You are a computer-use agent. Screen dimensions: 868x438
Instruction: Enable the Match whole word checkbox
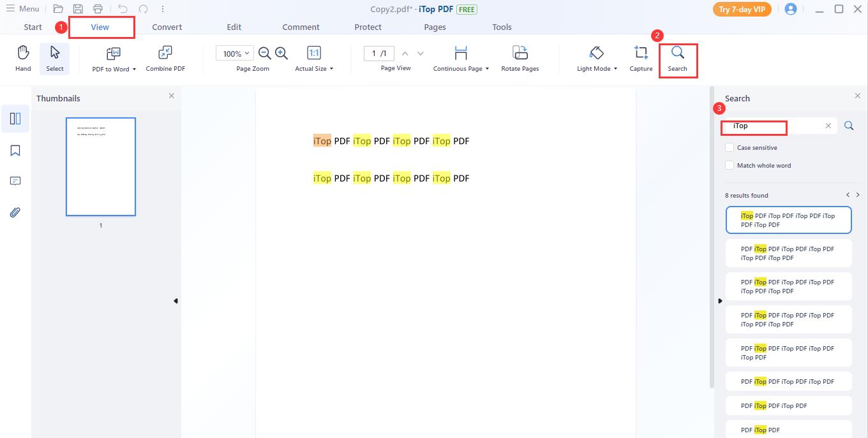(x=730, y=166)
